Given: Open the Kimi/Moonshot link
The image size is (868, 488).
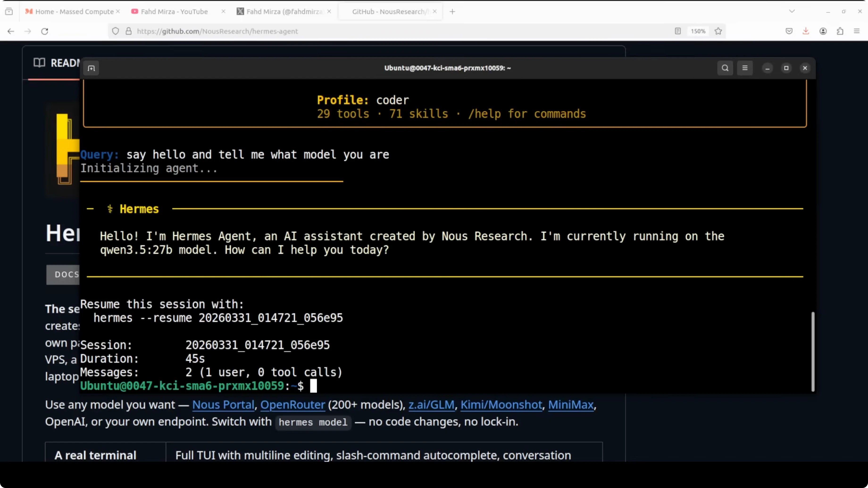Looking at the screenshot, I should coord(501,405).
